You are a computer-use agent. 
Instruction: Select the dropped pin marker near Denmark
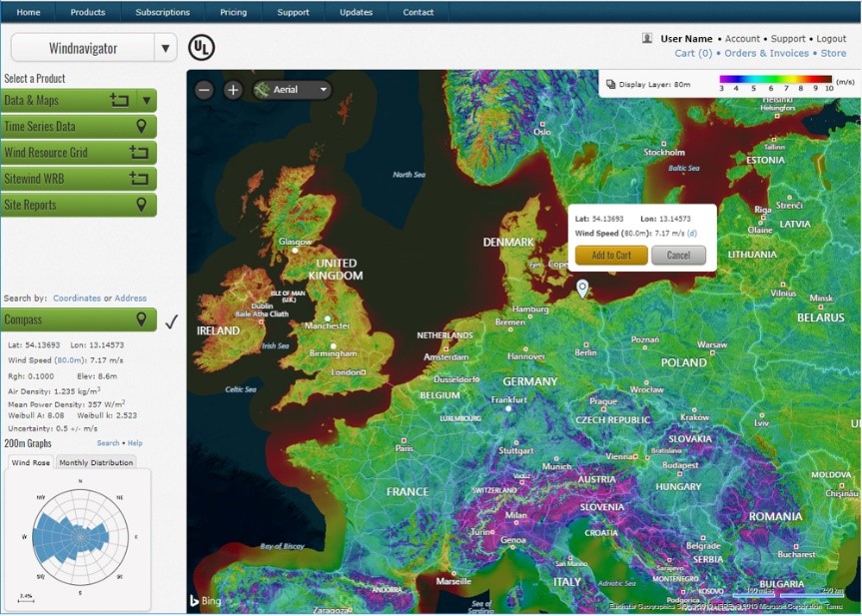[x=580, y=290]
